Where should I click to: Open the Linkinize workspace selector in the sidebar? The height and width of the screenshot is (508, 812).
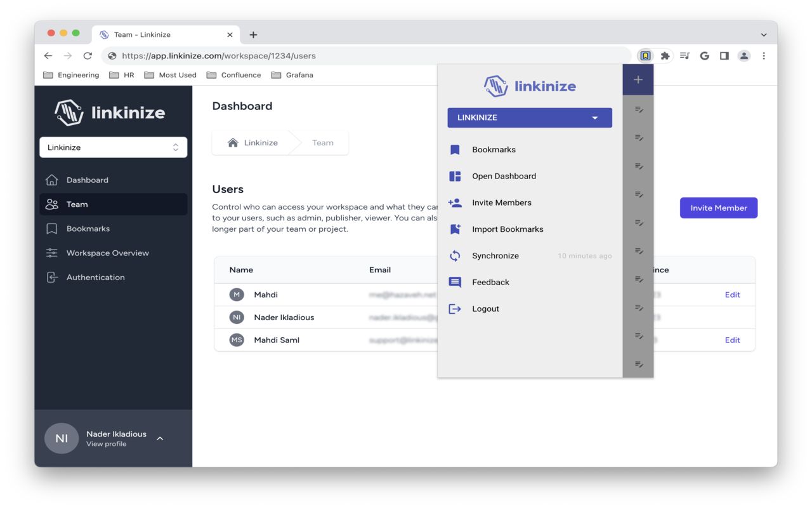114,147
